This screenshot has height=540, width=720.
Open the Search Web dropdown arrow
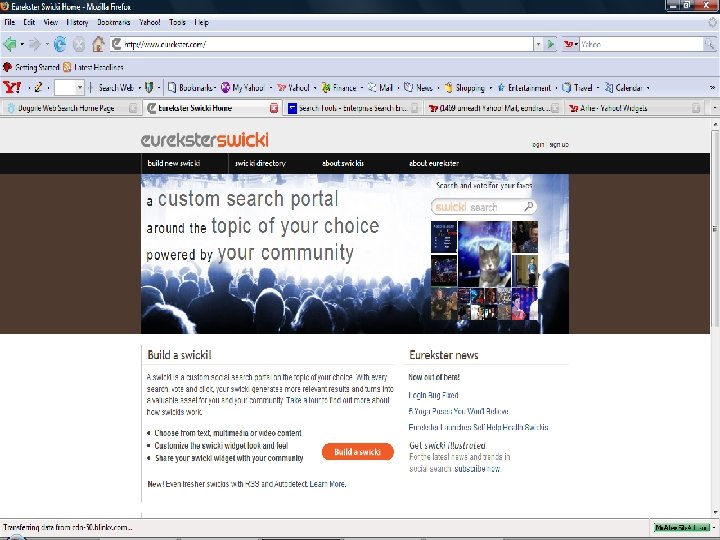140,88
